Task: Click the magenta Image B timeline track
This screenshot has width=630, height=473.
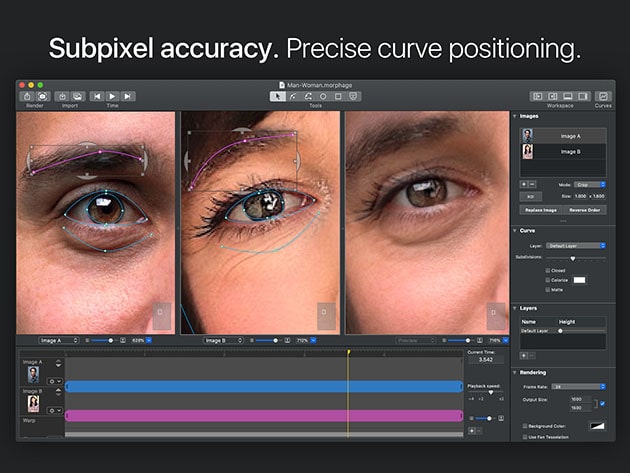Action: (x=264, y=416)
